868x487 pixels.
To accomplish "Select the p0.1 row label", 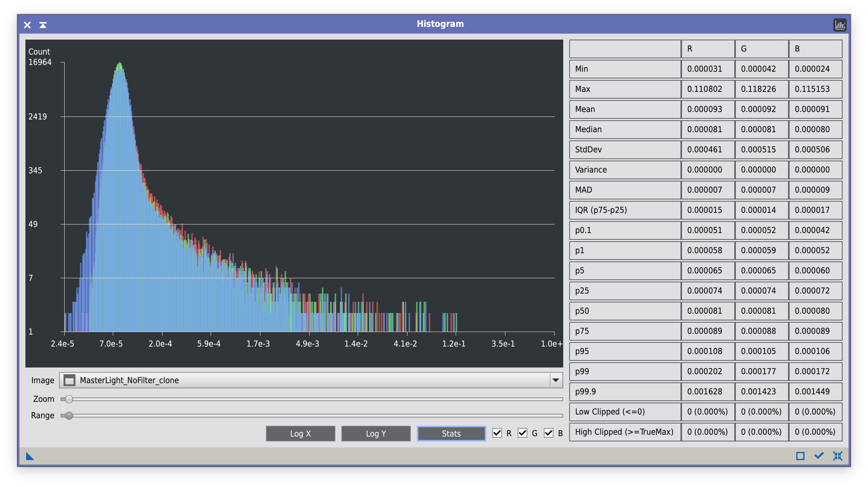I will pos(625,230).
